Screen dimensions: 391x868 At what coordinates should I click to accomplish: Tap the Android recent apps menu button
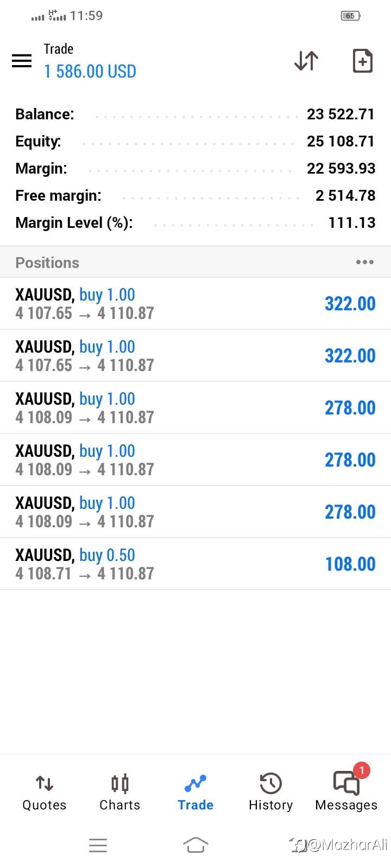point(98,845)
